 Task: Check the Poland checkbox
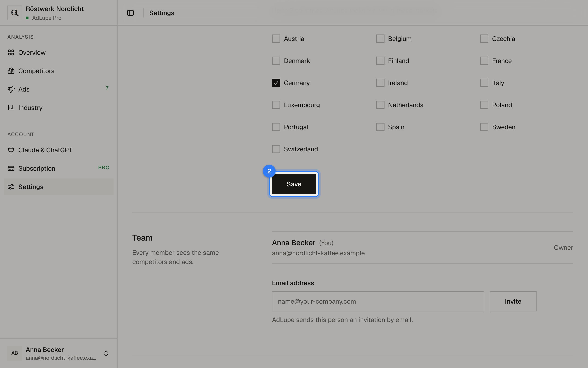tap(484, 105)
